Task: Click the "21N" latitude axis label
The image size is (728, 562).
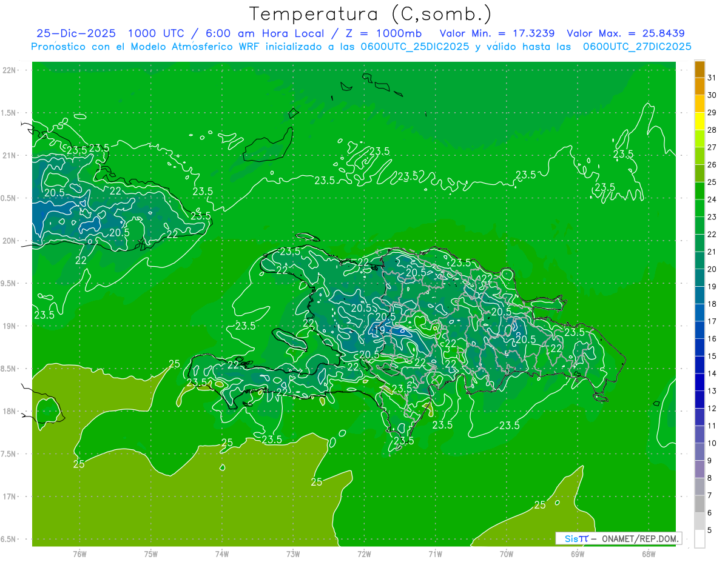Action: click(x=10, y=155)
